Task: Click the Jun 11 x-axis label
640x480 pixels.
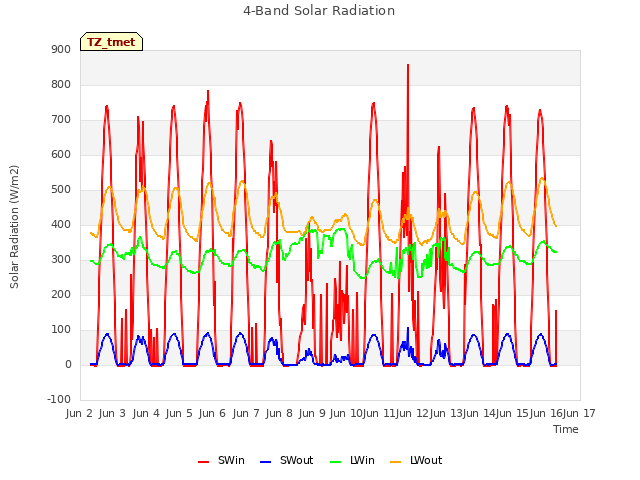Action: [x=379, y=413]
